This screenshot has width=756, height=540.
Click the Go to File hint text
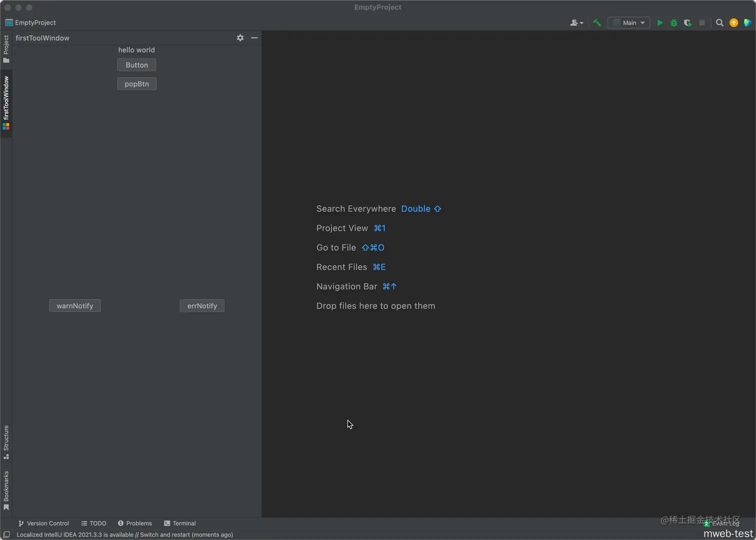pos(336,247)
